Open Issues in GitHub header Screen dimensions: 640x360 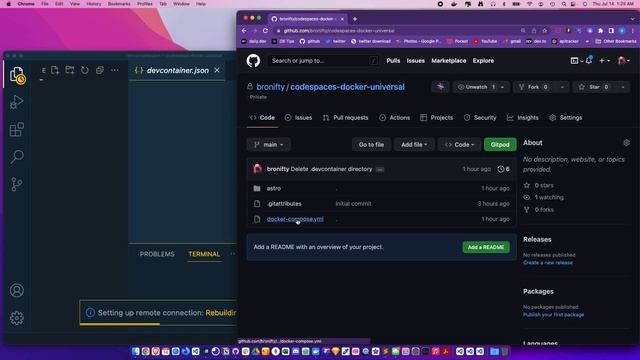(x=416, y=61)
